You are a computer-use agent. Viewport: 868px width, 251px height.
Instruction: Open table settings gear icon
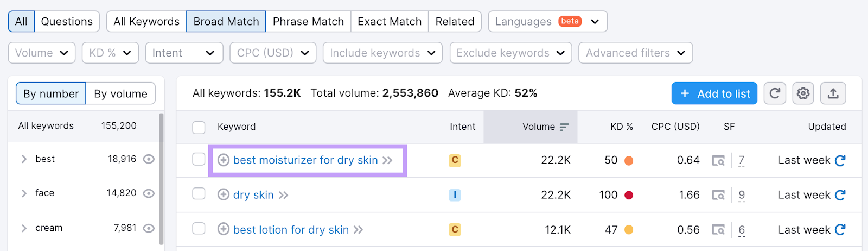[803, 93]
